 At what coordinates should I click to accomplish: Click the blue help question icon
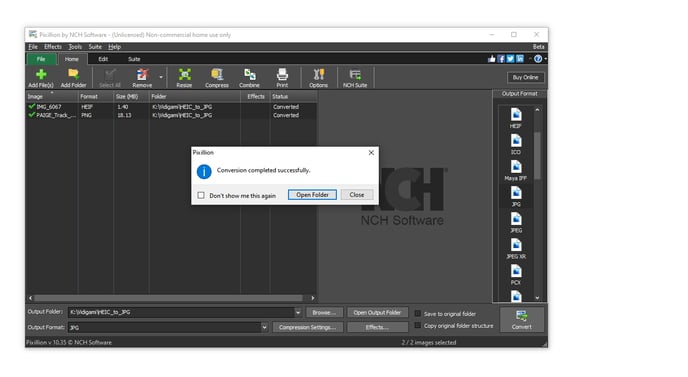[538, 59]
